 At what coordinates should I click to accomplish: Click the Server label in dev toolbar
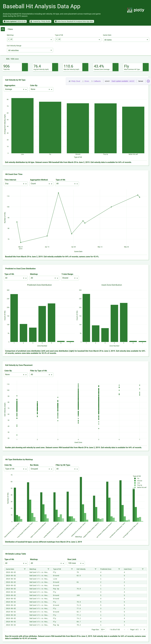point(141,81)
